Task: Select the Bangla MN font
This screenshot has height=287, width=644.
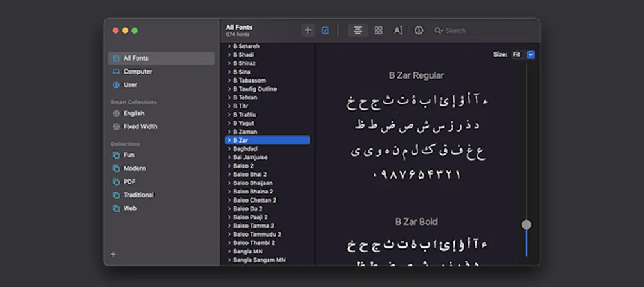Action: pos(268,252)
